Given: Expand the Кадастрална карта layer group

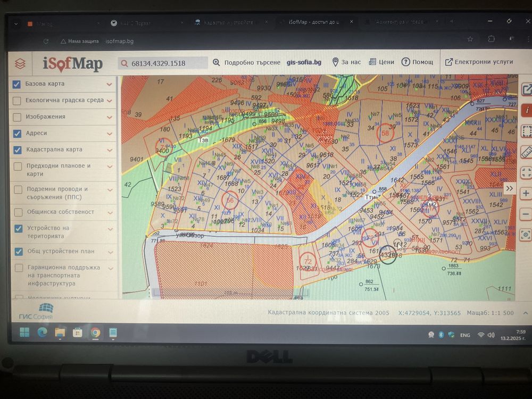Looking at the screenshot, I should click(x=109, y=150).
